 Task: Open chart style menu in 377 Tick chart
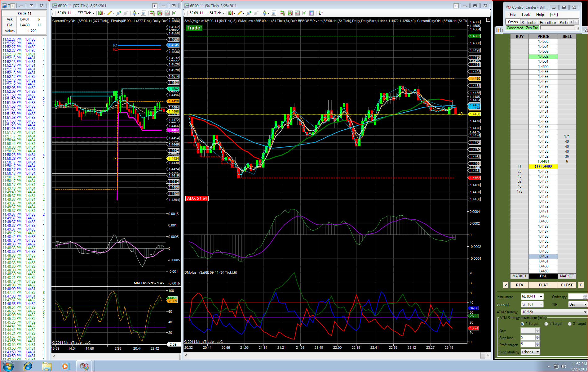tap(102, 13)
